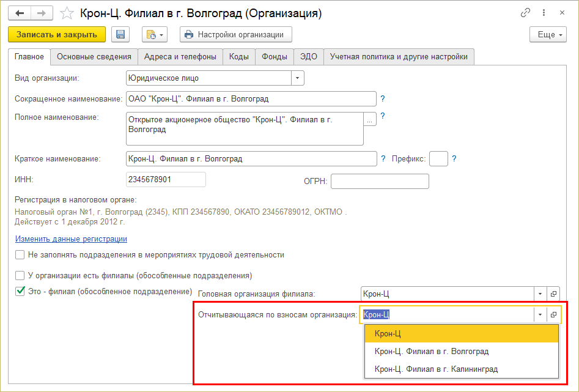
Task: Open the Головная организация филиала dropdown arrow
Action: 540,294
